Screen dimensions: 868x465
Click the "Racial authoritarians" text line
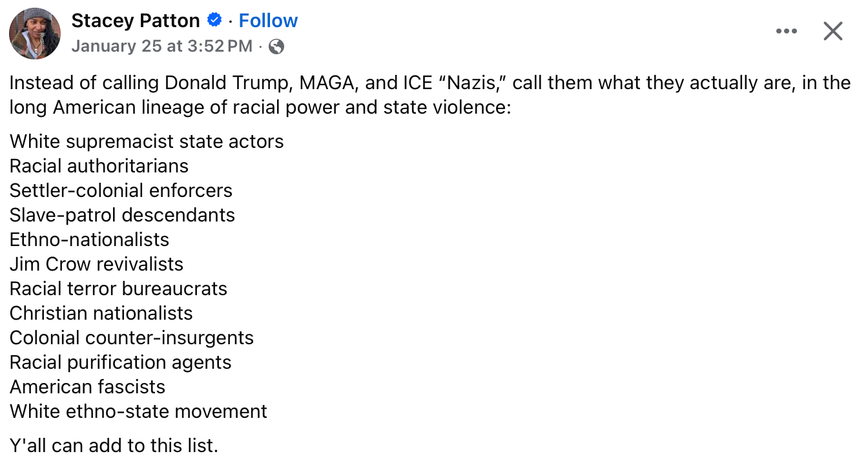[99, 166]
